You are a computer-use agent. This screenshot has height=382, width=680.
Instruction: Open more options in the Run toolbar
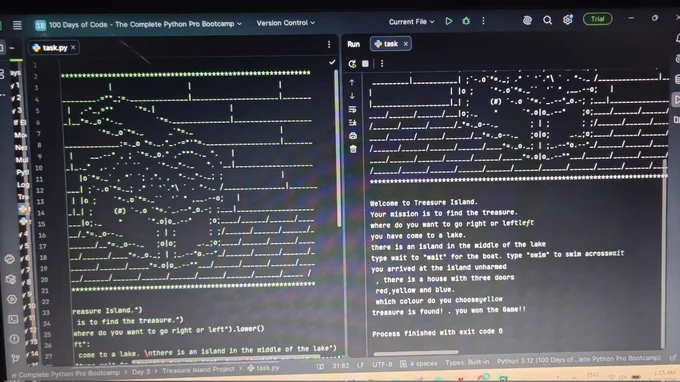(x=382, y=64)
